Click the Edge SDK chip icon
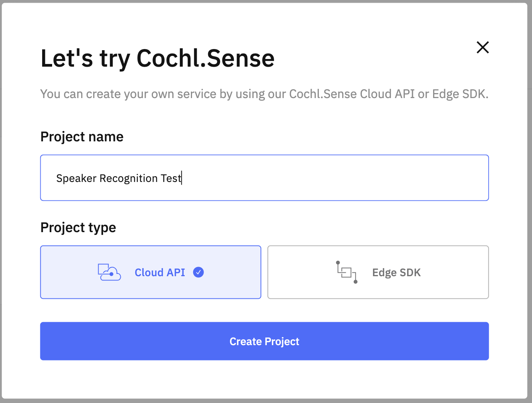 [x=347, y=272]
